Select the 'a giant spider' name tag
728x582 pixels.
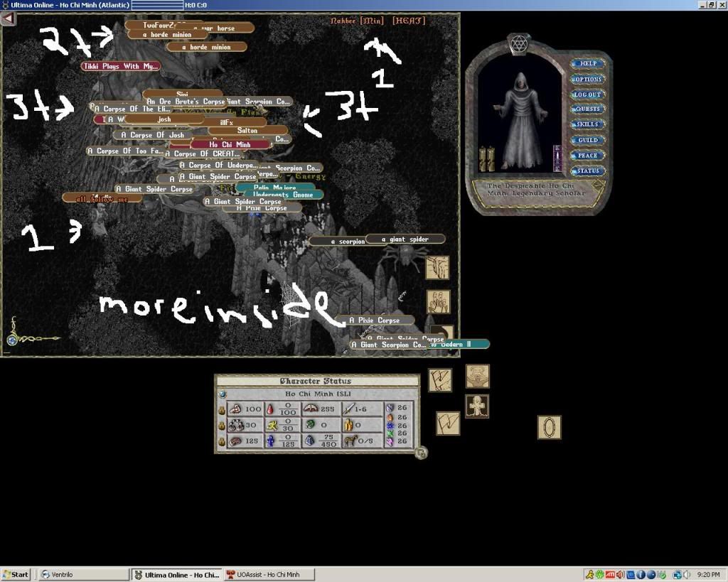[x=405, y=239]
